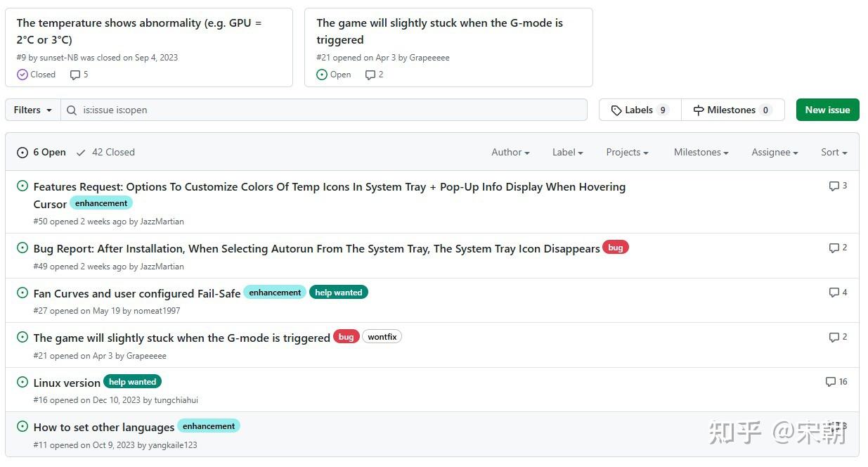Expand the Author filter dropdown
This screenshot has width=868, height=467.
(x=510, y=152)
